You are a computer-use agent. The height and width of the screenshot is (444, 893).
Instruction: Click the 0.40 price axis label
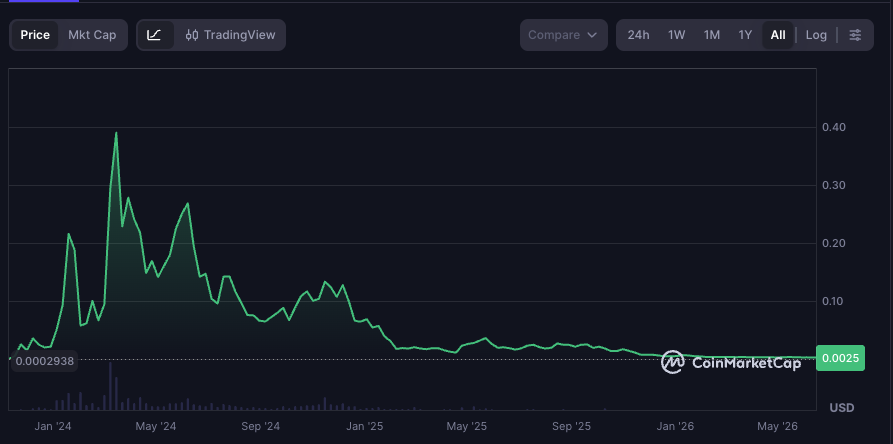click(834, 127)
